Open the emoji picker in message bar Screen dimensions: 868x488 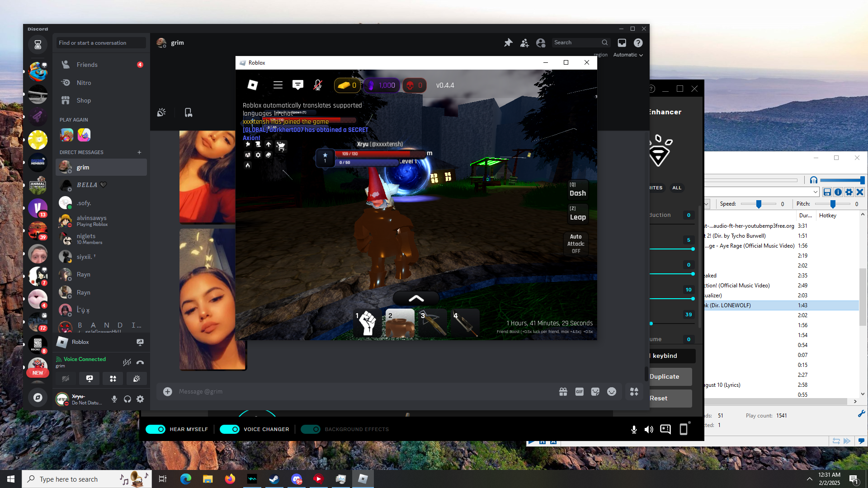[x=612, y=392]
